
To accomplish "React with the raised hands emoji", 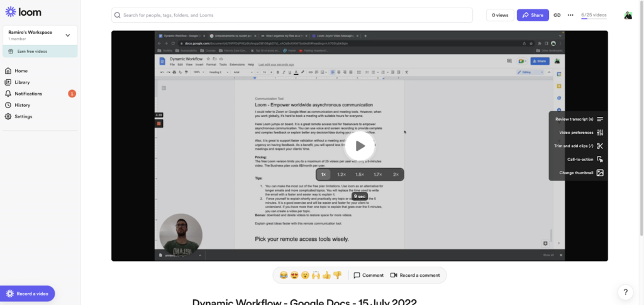I will (x=316, y=275).
